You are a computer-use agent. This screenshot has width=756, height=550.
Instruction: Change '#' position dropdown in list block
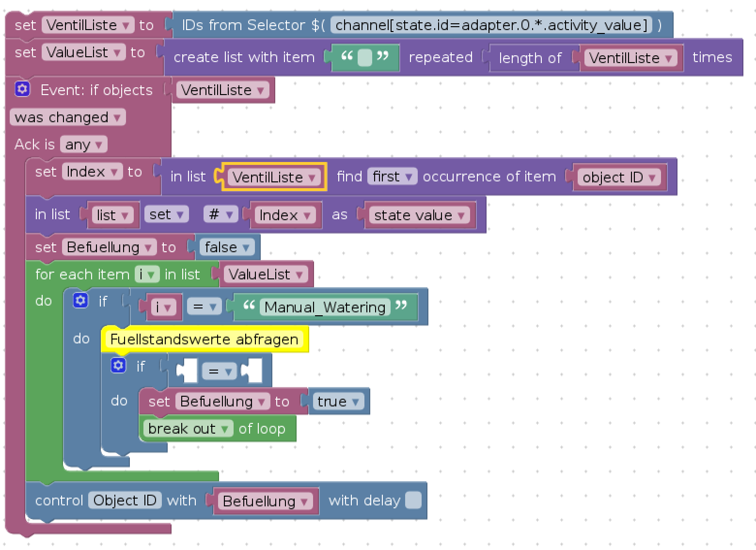220,214
